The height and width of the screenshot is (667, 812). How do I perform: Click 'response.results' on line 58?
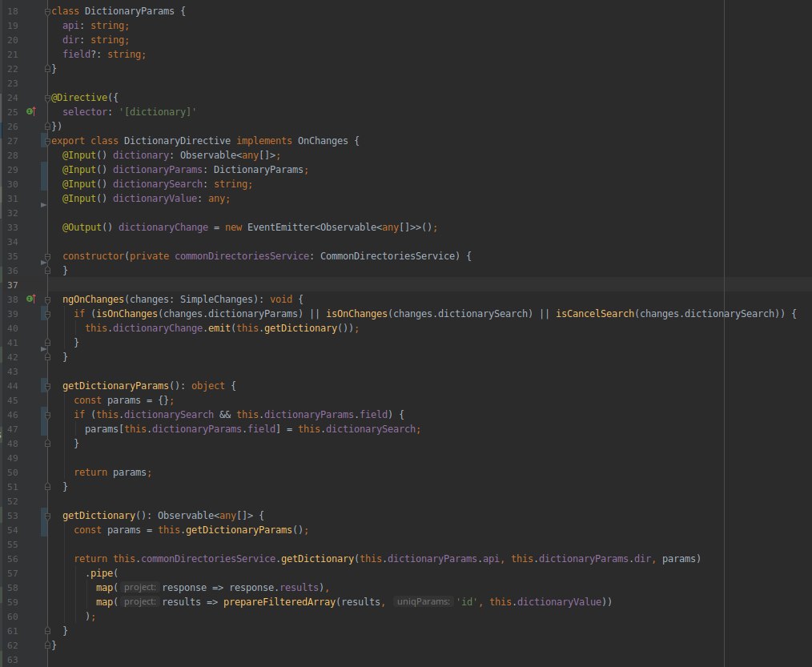[x=274, y=587]
